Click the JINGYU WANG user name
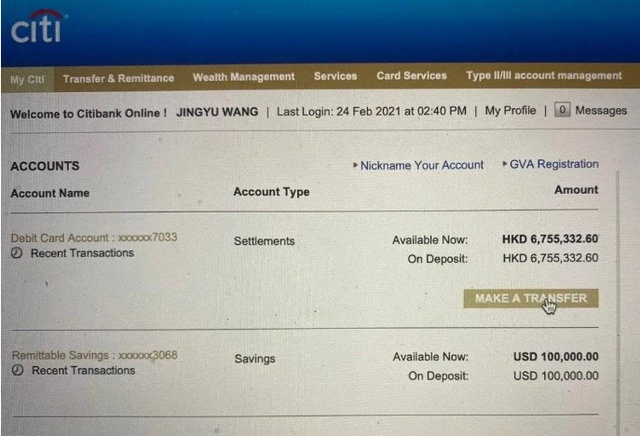 (x=217, y=112)
